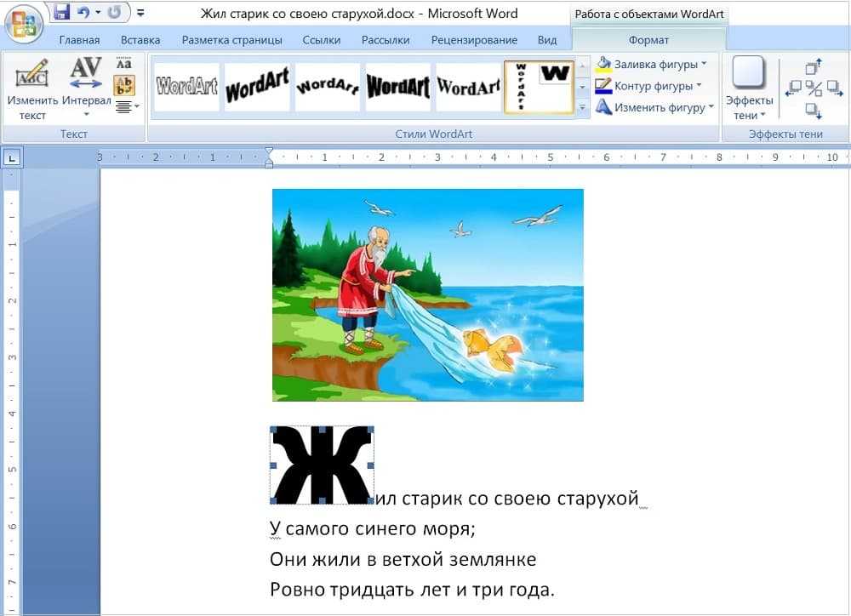Toggle even height for WordArt letters
This screenshot has width=851, height=616.
(124, 64)
